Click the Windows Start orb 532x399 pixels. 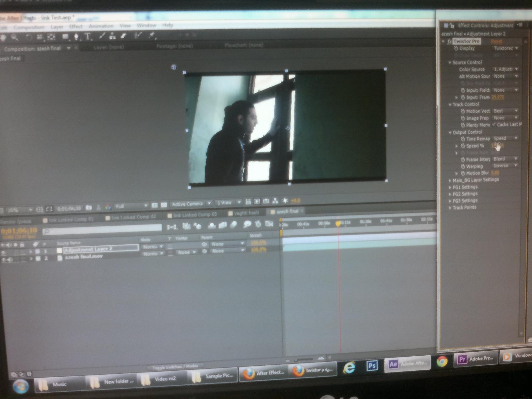pos(21,387)
